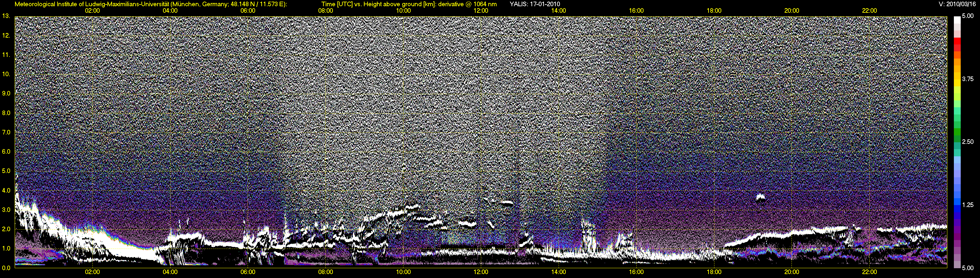Click '06:00' on the top time axis
This screenshot has width=980, height=278.
(x=248, y=11)
